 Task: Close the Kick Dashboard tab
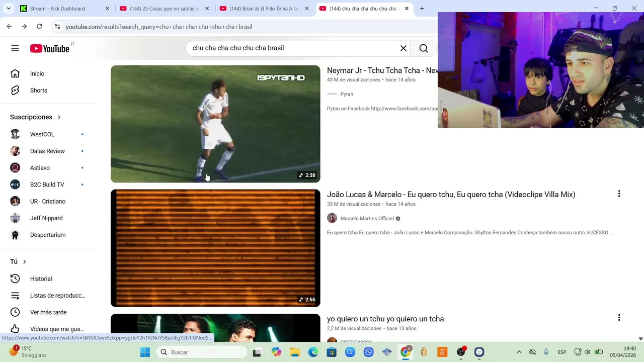[x=107, y=9]
